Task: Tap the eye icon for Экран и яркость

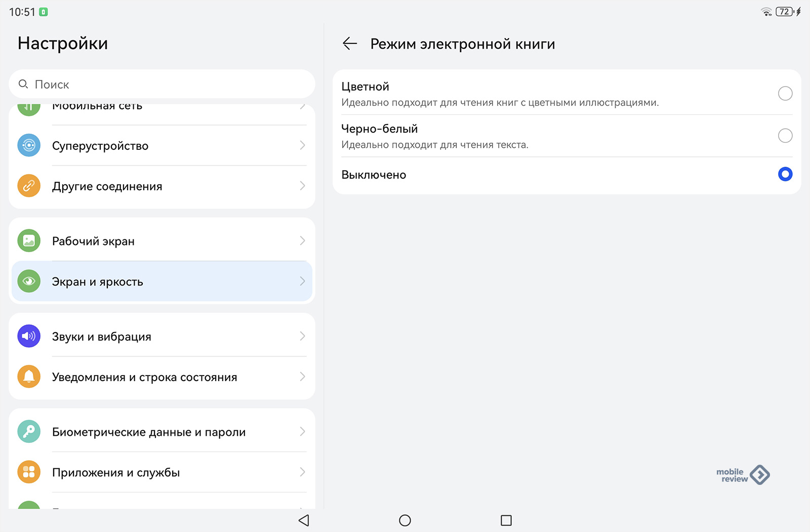Action: pos(29,281)
